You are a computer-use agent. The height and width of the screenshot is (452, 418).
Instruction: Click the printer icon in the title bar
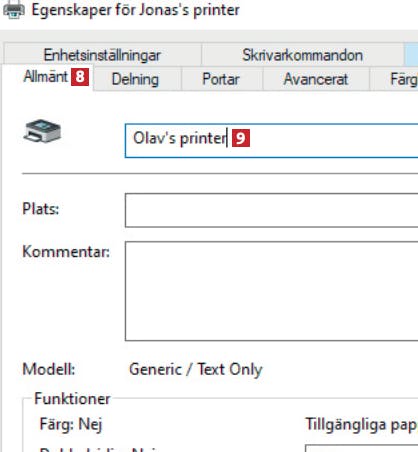pyautogui.click(x=13, y=9)
